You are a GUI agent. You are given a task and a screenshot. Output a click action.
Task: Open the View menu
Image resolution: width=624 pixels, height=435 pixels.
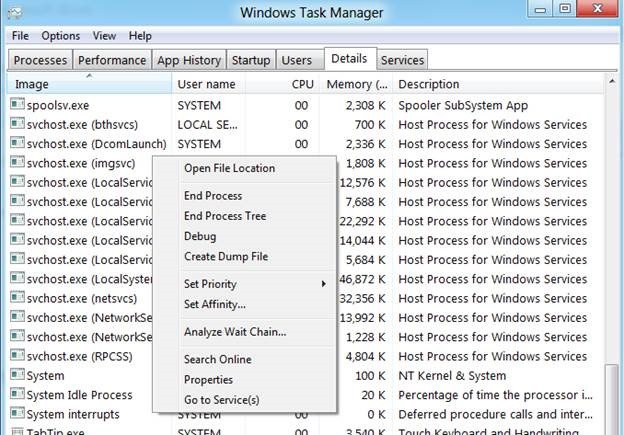(x=104, y=36)
